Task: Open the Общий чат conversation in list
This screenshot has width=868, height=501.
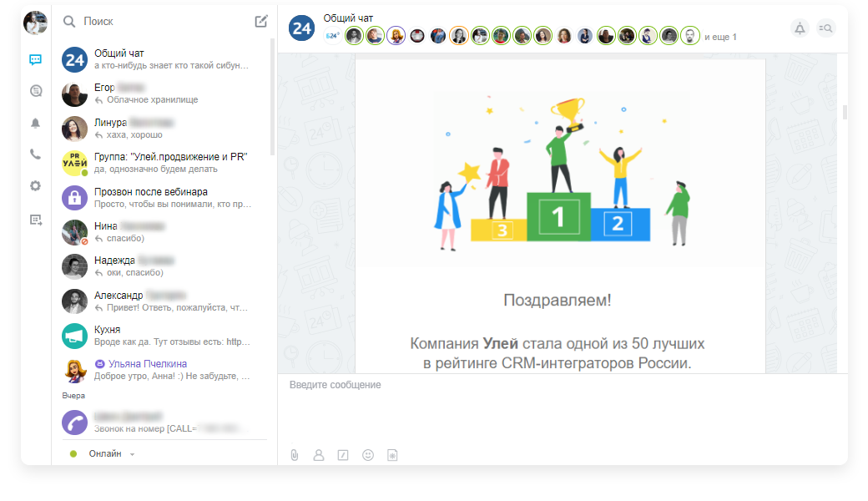Action: click(x=164, y=60)
